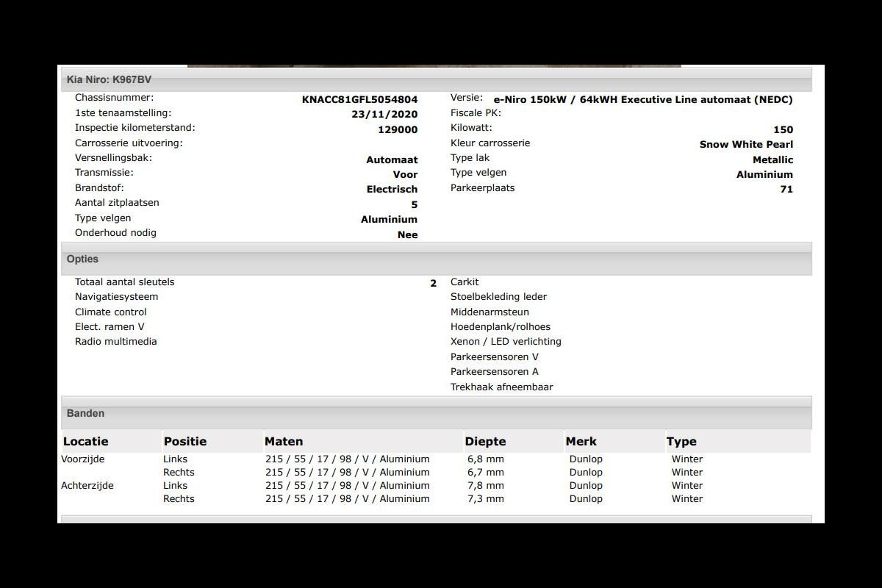
Task: Click the Kia Niro: K967BV section header
Action: coord(109,79)
